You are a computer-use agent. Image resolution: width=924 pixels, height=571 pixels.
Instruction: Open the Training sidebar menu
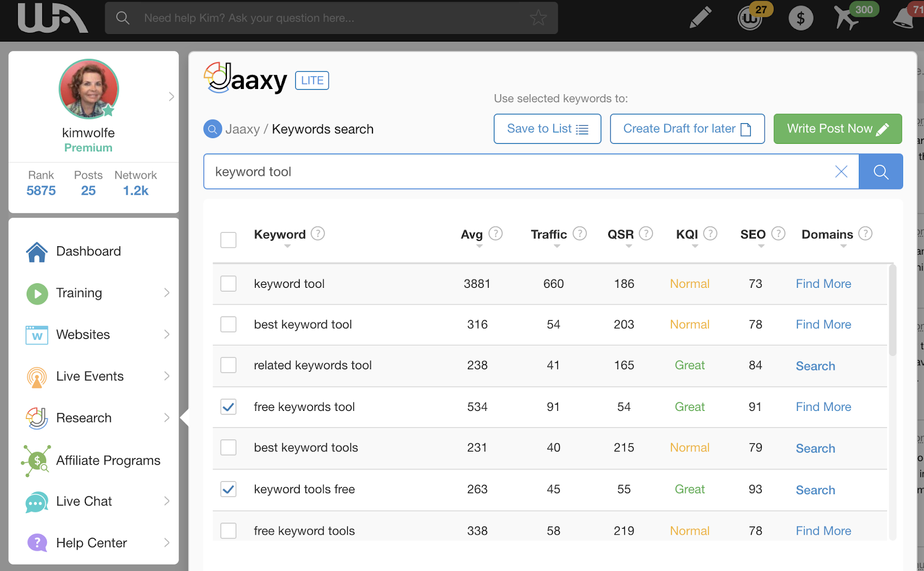pyautogui.click(x=79, y=293)
